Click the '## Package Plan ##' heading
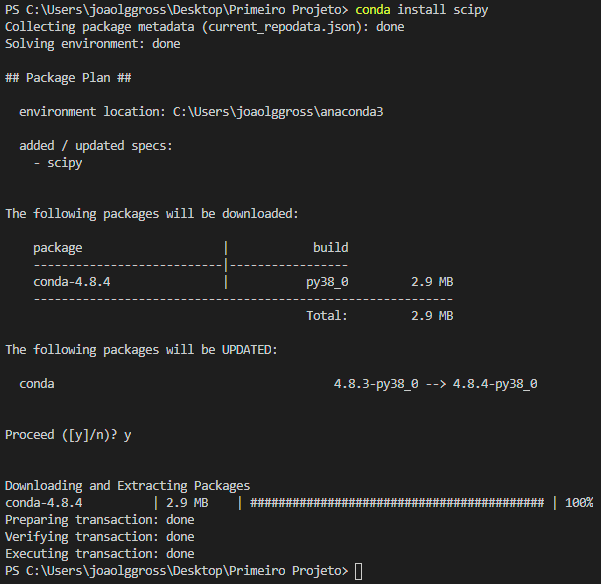Viewport: 601px width, 584px height. click(68, 78)
